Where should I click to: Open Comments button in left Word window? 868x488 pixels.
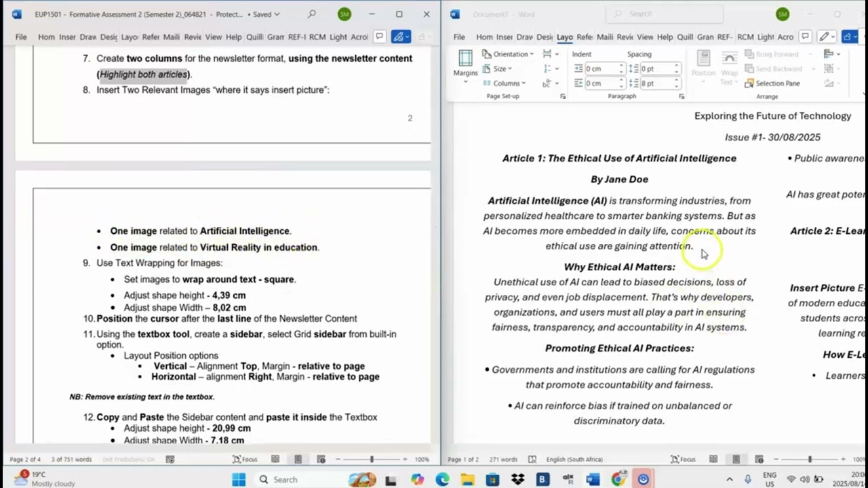(379, 37)
